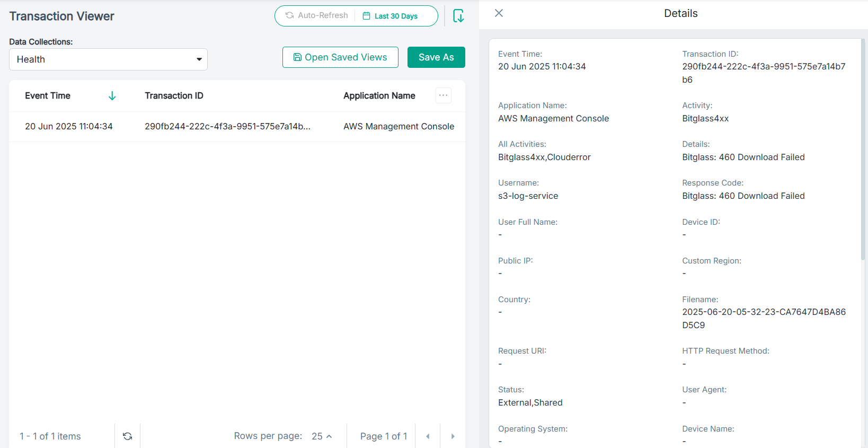Open the Last 30 Days date range
868x448 pixels.
[x=390, y=16]
